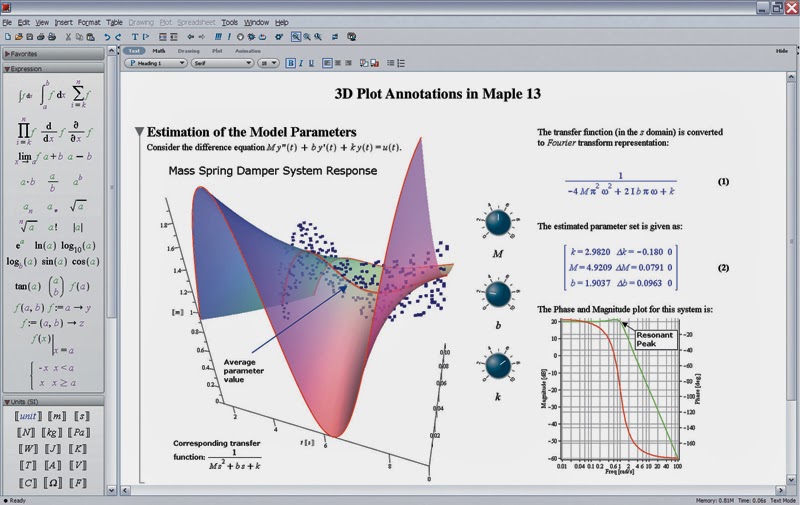The height and width of the screenshot is (505, 800).
Task: Insert the limit template
Action: (28, 157)
